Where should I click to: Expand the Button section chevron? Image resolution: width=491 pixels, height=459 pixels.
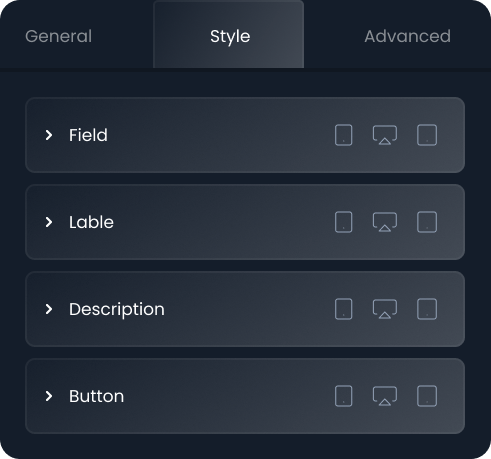[49, 396]
